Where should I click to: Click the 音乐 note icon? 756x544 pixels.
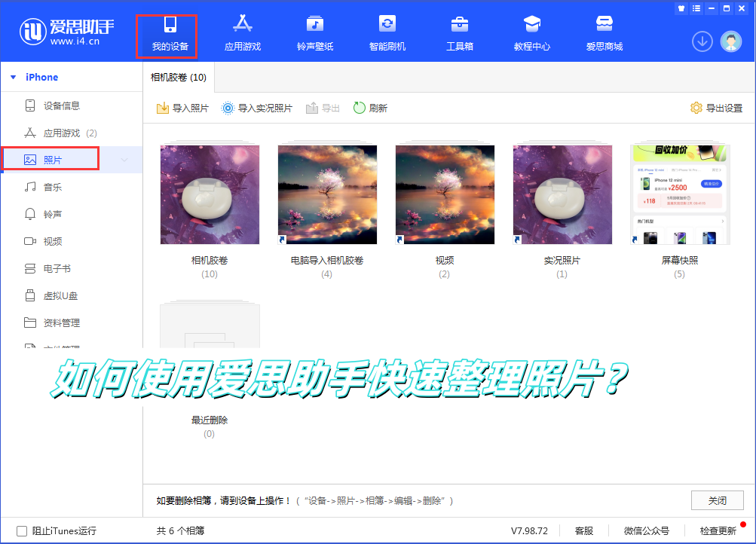(30, 187)
